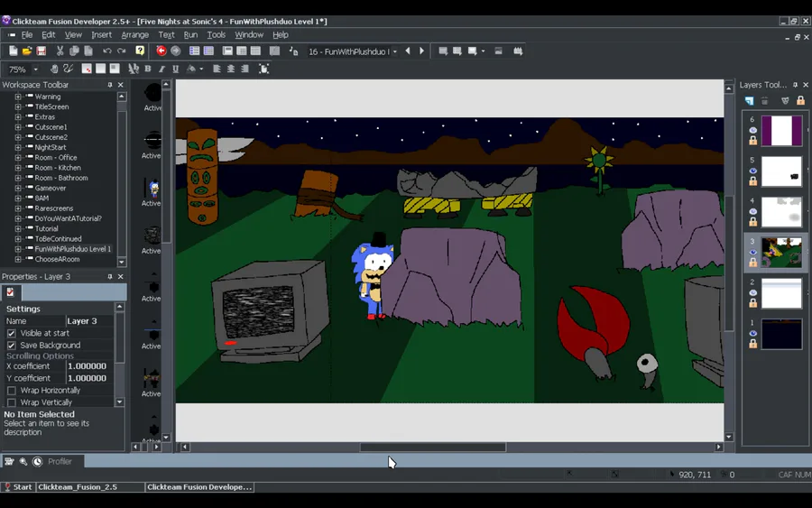Open the yellow Help question icon
Screen dimensions: 812x508
[x=140, y=51]
